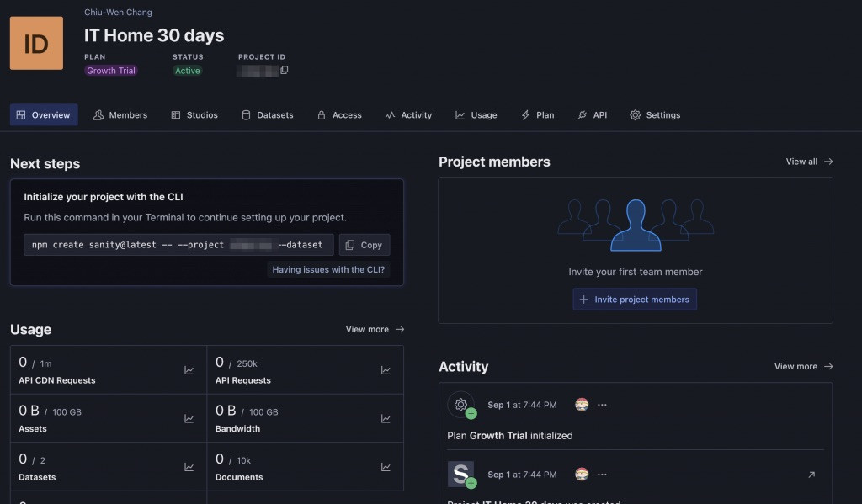Viewport: 862px width, 504px height.
Task: Click user avatar on project created activity
Action: [x=582, y=474]
